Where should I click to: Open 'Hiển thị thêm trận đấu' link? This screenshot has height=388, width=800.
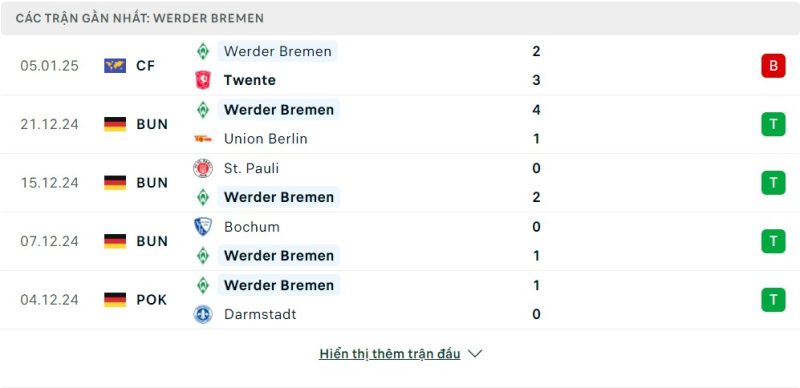390,354
